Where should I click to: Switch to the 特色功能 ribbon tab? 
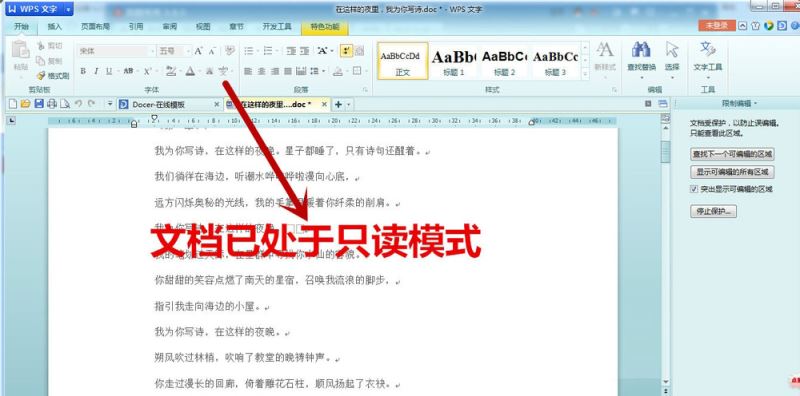click(324, 27)
